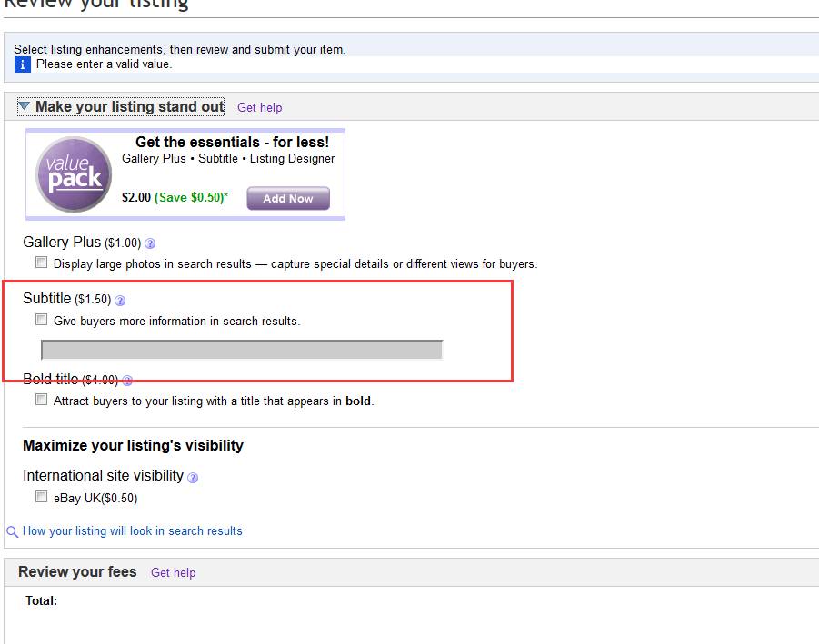Image resolution: width=819 pixels, height=644 pixels.
Task: Open International site visibility help icon
Action: click(x=193, y=478)
